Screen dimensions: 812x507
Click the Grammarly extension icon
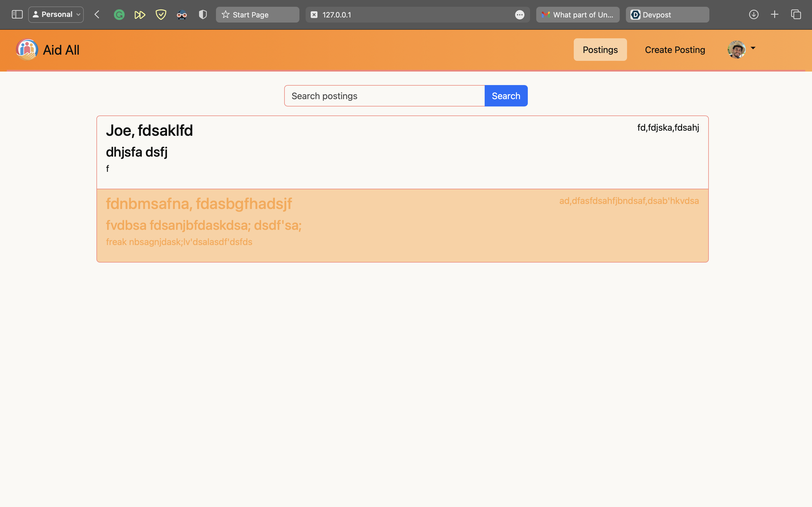click(119, 15)
